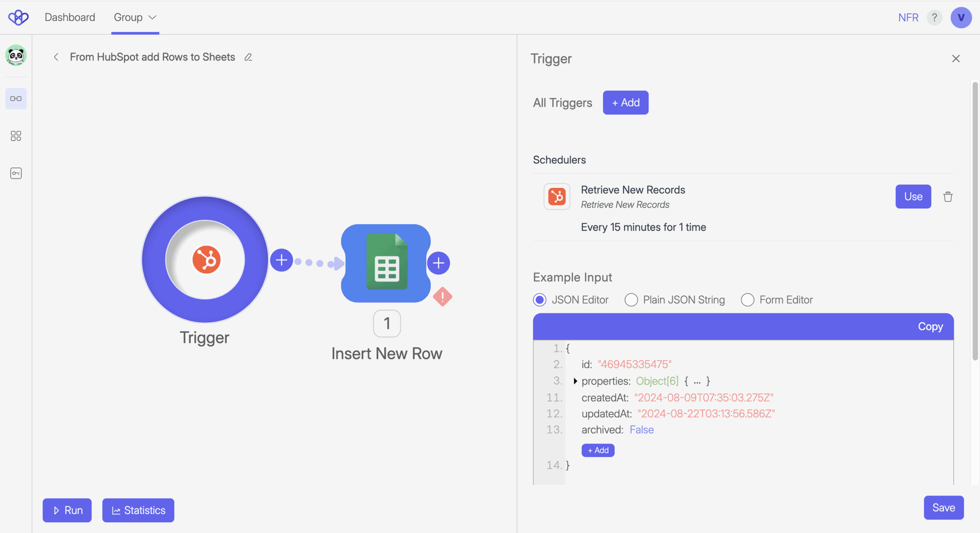This screenshot has width=980, height=533.
Task: Click the HubSpot icon for Retrieve New Records
Action: click(557, 197)
